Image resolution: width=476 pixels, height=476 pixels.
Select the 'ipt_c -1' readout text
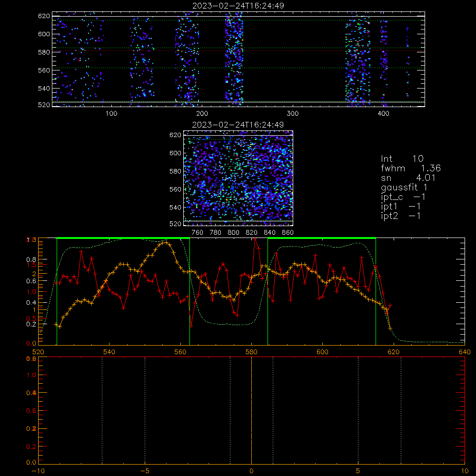[x=403, y=197]
